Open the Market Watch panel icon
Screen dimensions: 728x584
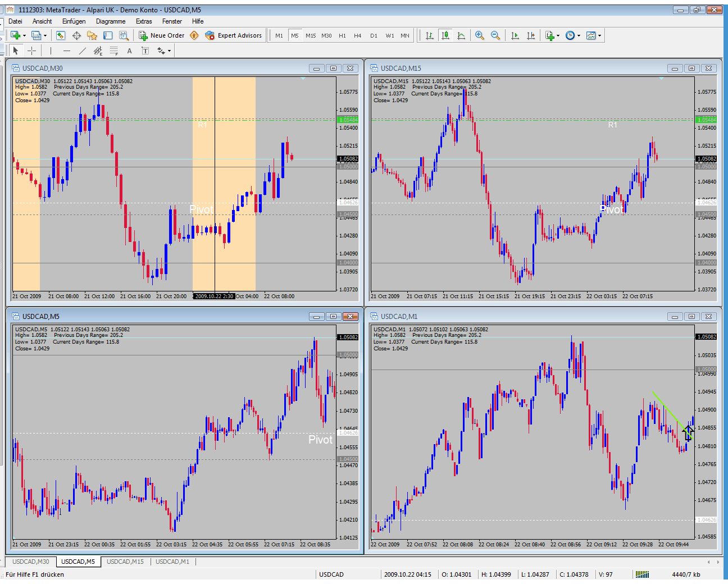pyautogui.click(x=61, y=35)
